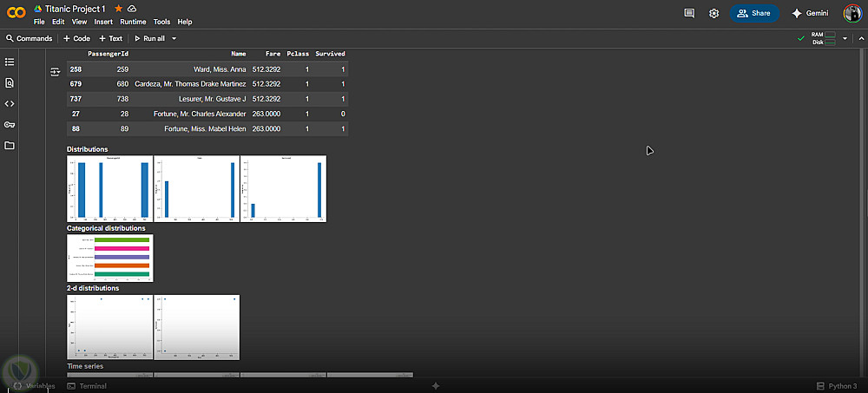Open the PassengerId distribution chart

click(x=109, y=189)
